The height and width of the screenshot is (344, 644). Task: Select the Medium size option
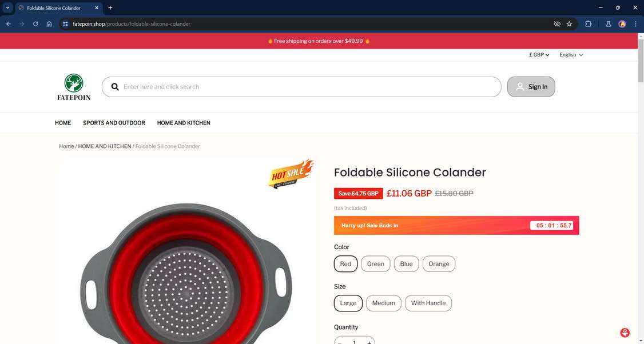coord(384,303)
